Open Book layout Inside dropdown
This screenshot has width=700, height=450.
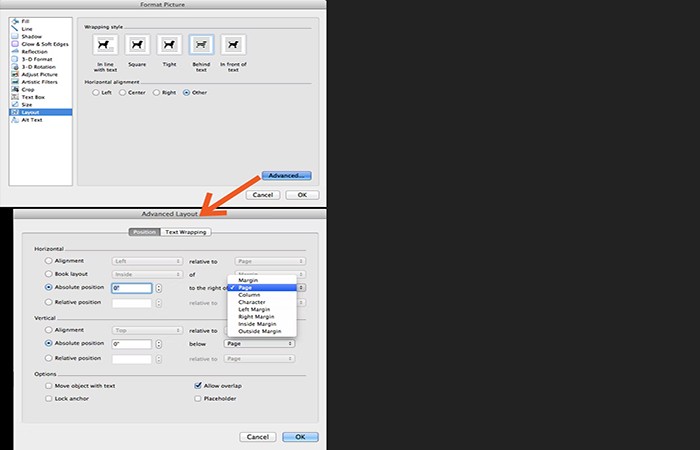click(147, 274)
